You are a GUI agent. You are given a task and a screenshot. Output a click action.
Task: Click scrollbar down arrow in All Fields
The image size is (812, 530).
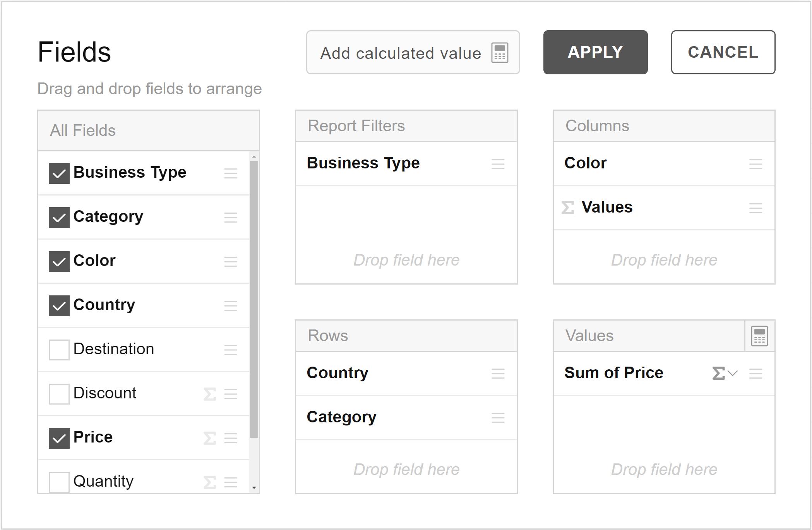click(254, 487)
